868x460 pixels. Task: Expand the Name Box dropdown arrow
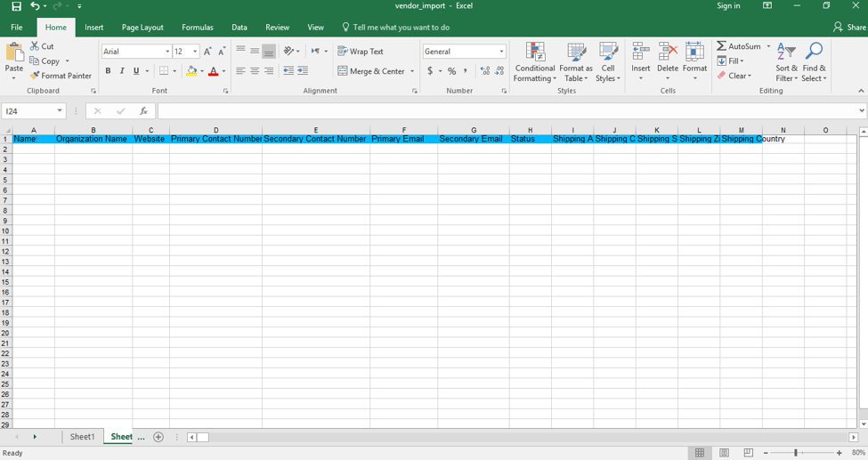pos(60,111)
